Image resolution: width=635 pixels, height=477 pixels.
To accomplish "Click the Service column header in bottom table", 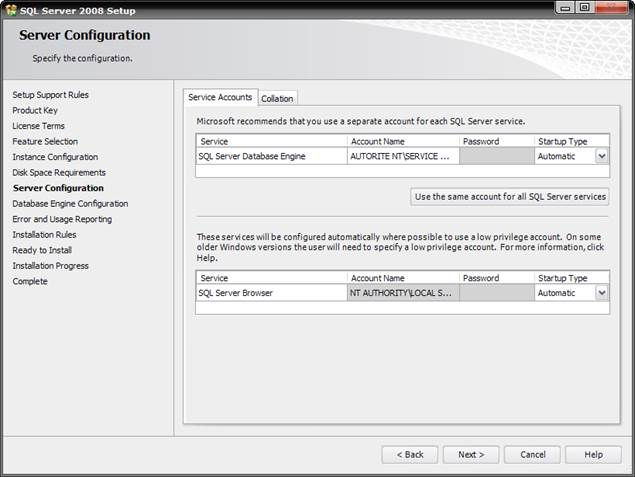I will tap(271, 278).
